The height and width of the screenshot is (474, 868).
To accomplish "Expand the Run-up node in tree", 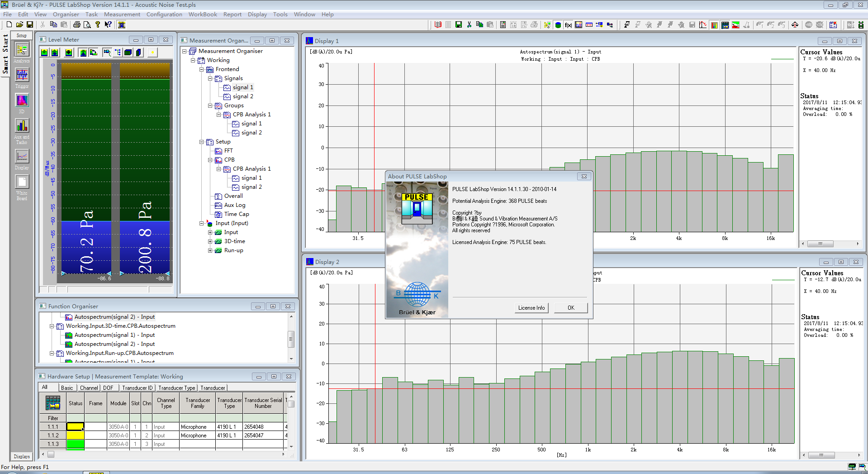I will click(x=210, y=250).
